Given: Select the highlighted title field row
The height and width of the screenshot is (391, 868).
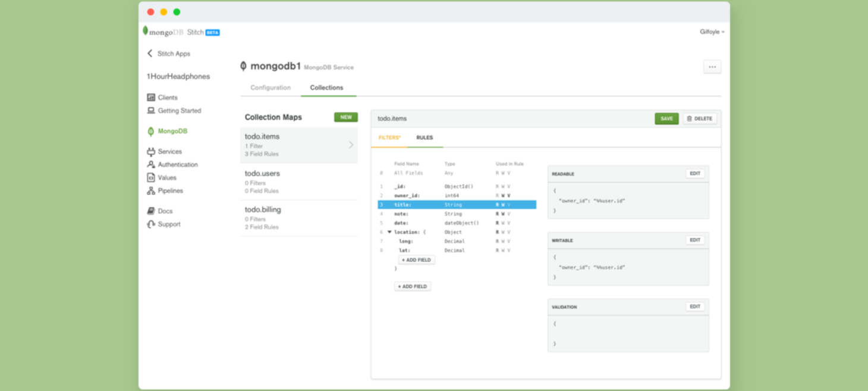Looking at the screenshot, I should 457,205.
